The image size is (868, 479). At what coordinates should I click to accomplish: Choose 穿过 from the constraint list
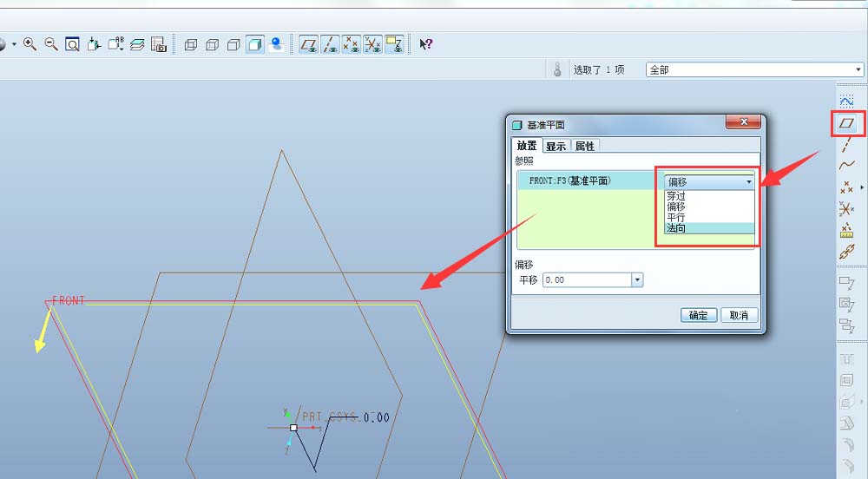[x=709, y=196]
